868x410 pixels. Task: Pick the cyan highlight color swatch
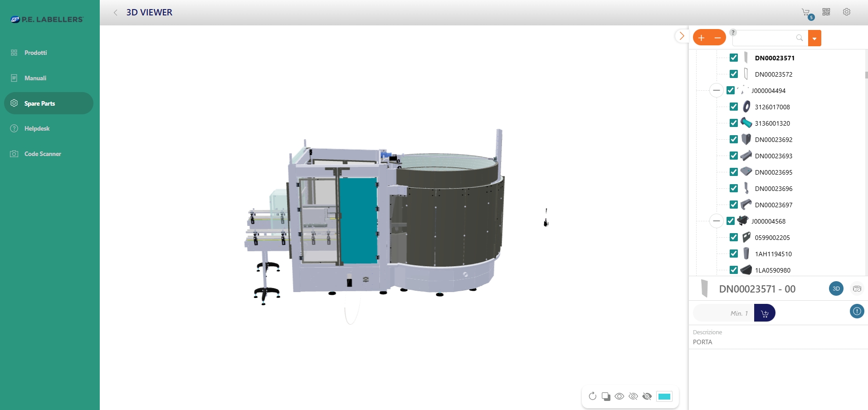pyautogui.click(x=664, y=396)
